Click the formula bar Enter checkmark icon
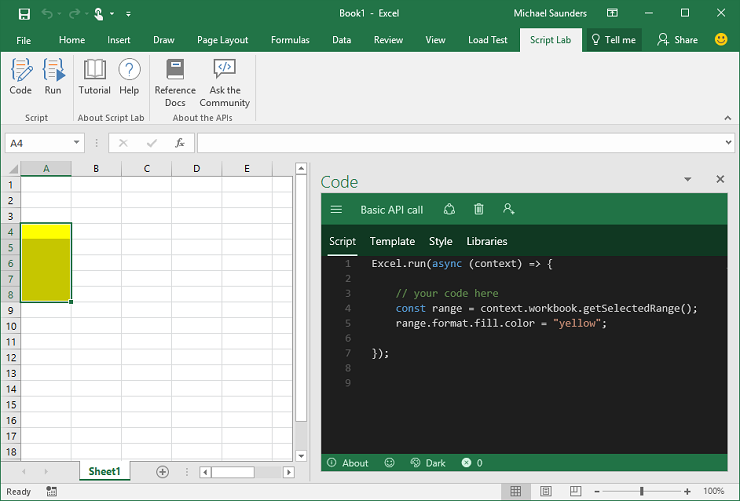 [151, 143]
